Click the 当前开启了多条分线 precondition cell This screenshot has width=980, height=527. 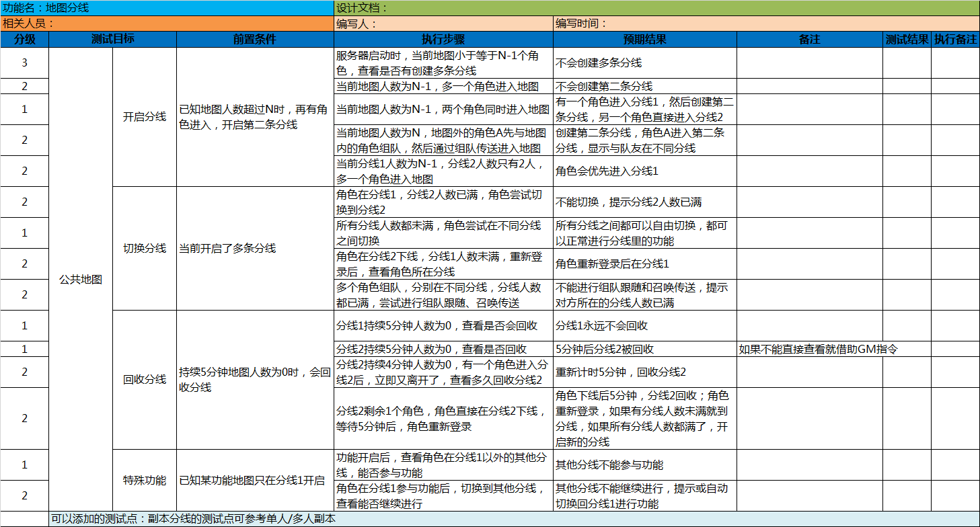pos(254,248)
